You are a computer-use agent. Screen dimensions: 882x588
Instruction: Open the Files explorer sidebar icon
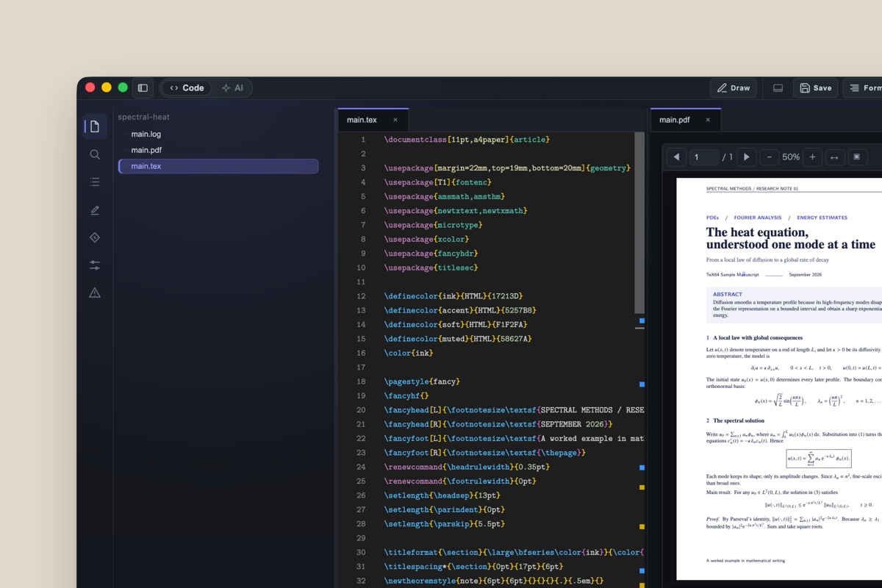click(x=95, y=126)
